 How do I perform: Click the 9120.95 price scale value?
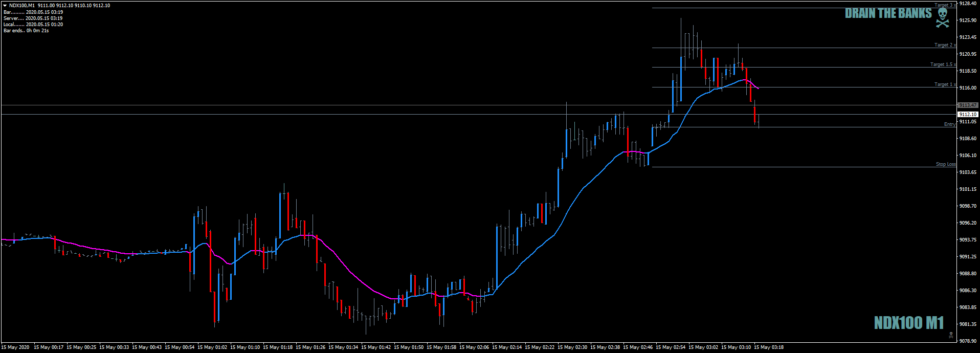[968, 54]
